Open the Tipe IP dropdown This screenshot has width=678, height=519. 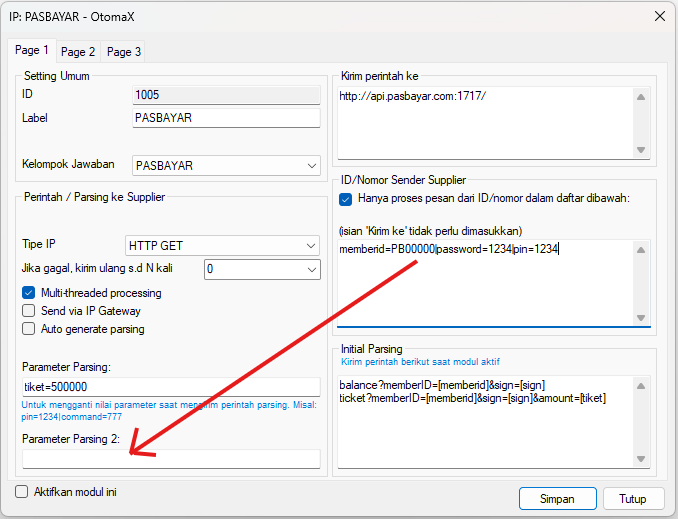tap(222, 246)
